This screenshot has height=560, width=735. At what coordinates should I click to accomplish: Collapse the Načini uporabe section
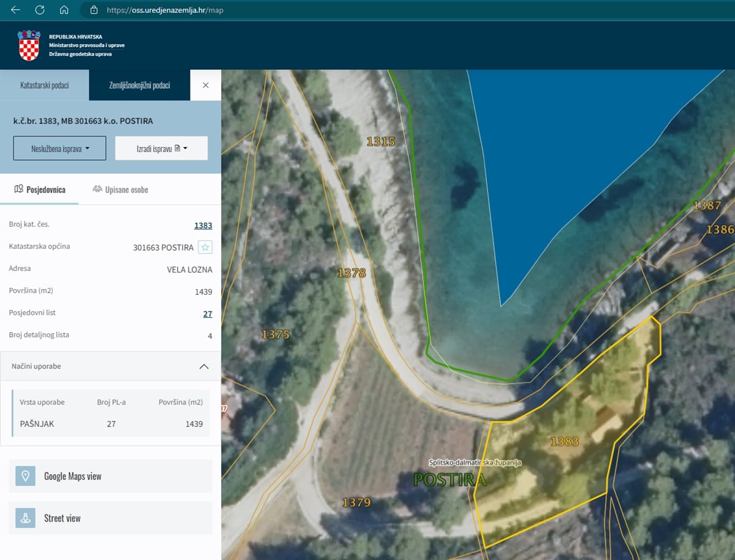pyautogui.click(x=204, y=366)
